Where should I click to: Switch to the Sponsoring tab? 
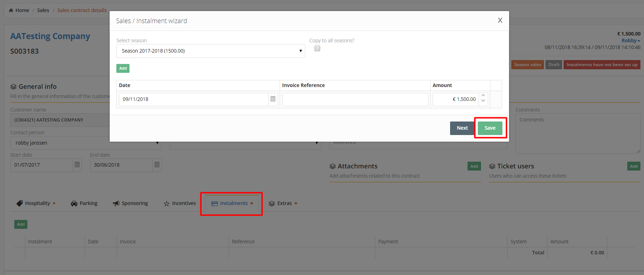131,203
